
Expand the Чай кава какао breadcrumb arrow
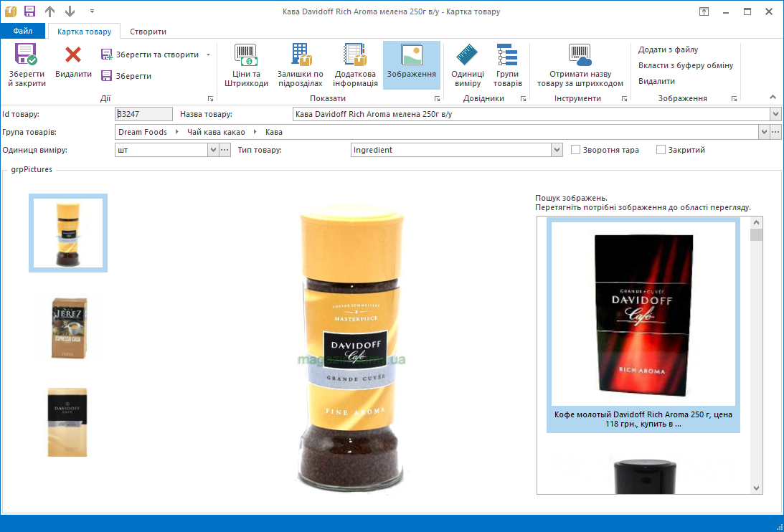[255, 132]
